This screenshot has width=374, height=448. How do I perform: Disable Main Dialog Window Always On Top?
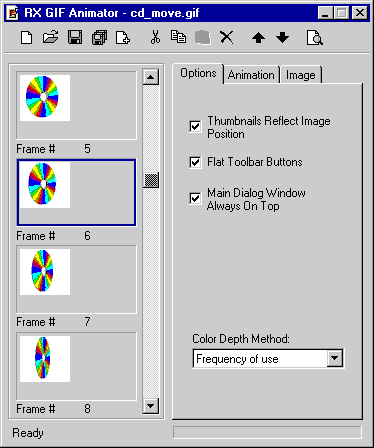point(195,198)
